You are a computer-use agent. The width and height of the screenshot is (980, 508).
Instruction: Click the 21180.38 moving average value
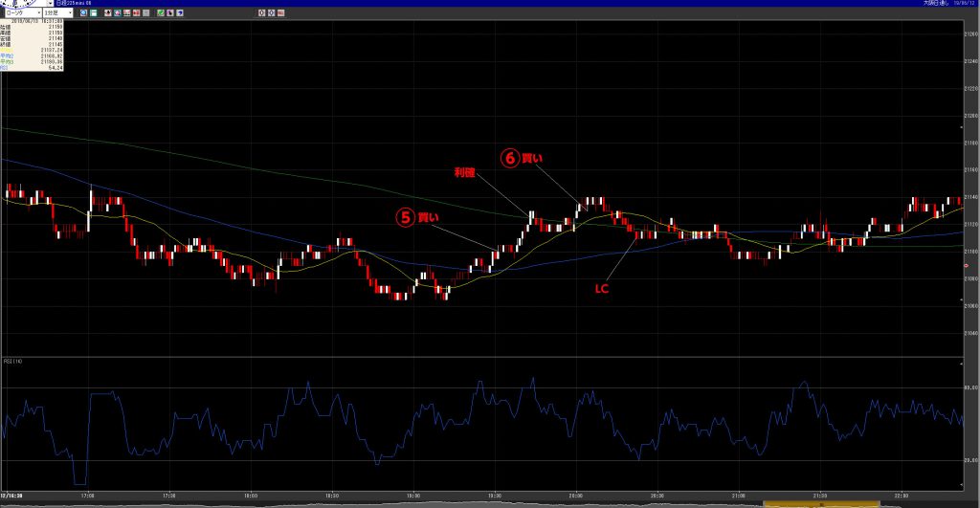tap(52, 62)
